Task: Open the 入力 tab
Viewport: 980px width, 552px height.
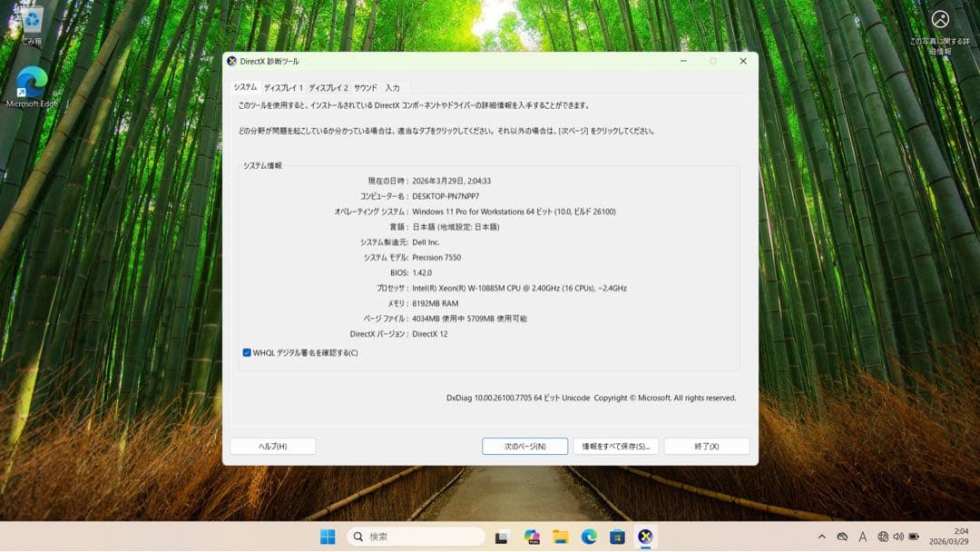Action: pos(393,88)
